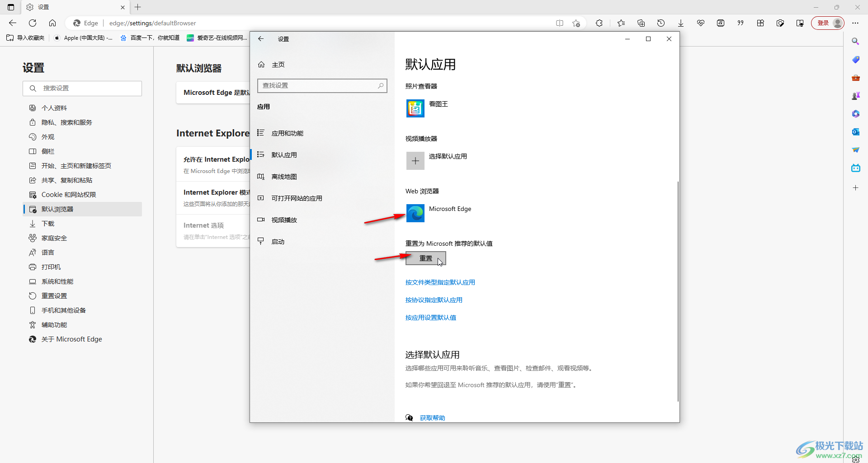Screen dimensions: 868x463
Task: Open Downloads toolbar icon
Action: [x=681, y=23]
